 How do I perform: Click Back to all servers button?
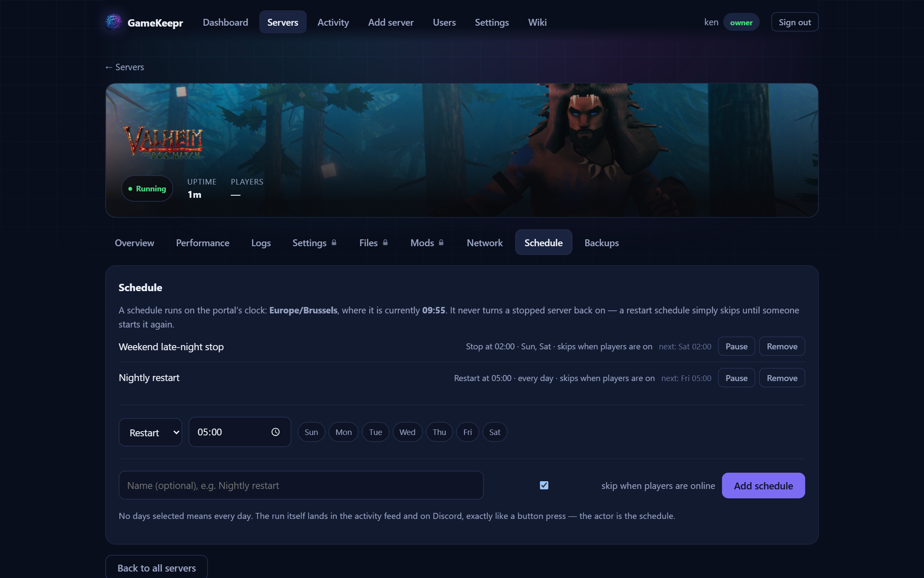[x=157, y=568]
